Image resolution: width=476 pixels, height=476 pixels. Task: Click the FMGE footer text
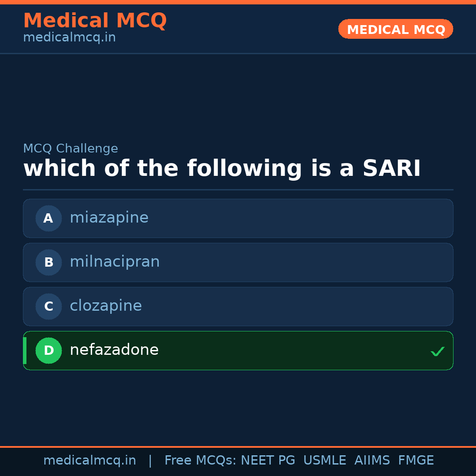point(416,461)
